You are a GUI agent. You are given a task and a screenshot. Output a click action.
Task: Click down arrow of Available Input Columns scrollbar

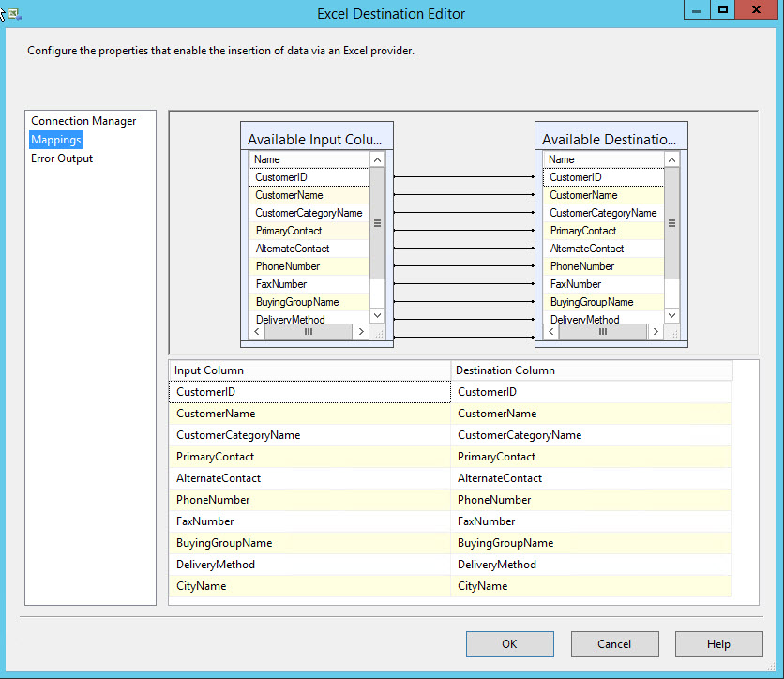(378, 315)
